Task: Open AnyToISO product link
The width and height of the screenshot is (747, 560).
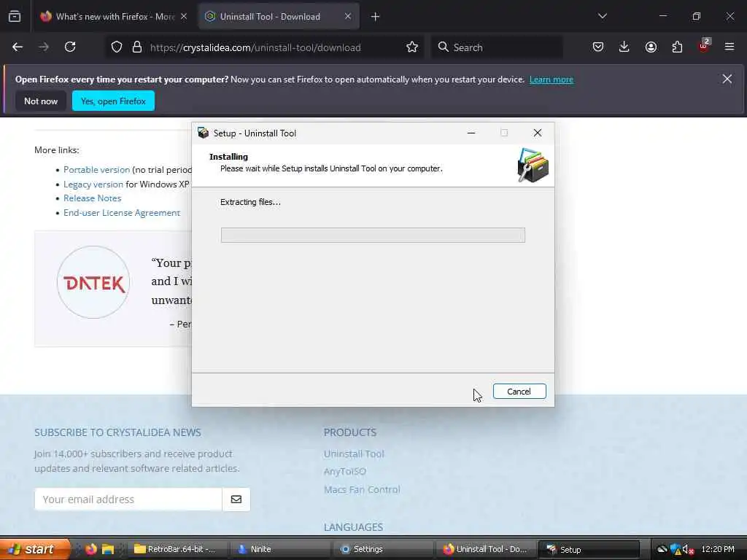Action: tap(345, 472)
